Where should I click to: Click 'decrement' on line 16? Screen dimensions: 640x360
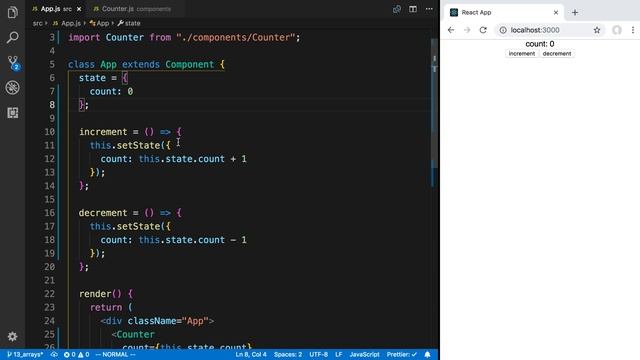click(x=103, y=213)
